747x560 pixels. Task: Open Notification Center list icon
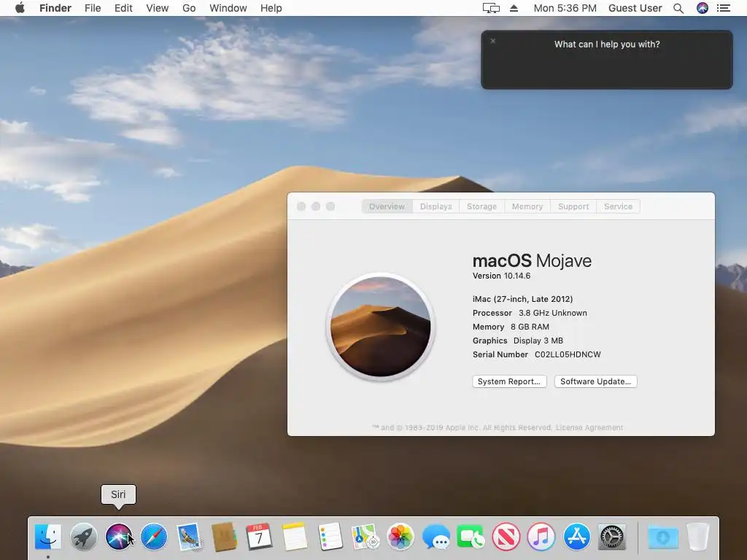(724, 8)
